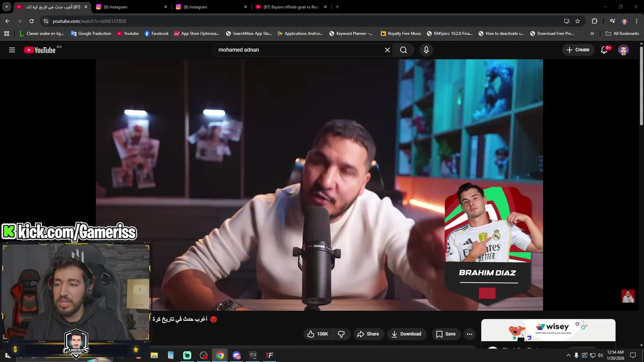Open App Store Optimization bookmark
Image resolution: width=644 pixels, height=362 pixels.
pos(197,34)
